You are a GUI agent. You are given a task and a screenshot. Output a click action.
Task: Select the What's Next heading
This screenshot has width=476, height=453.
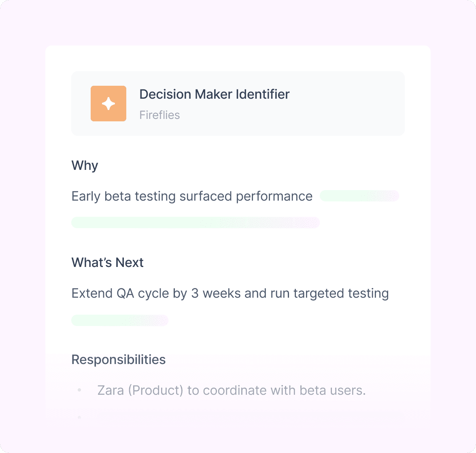click(108, 262)
